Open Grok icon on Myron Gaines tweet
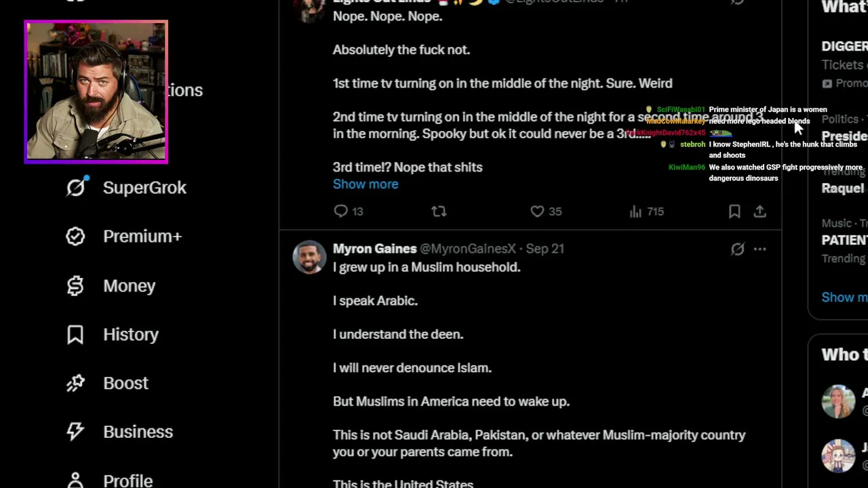The image size is (868, 488). pos(737,249)
